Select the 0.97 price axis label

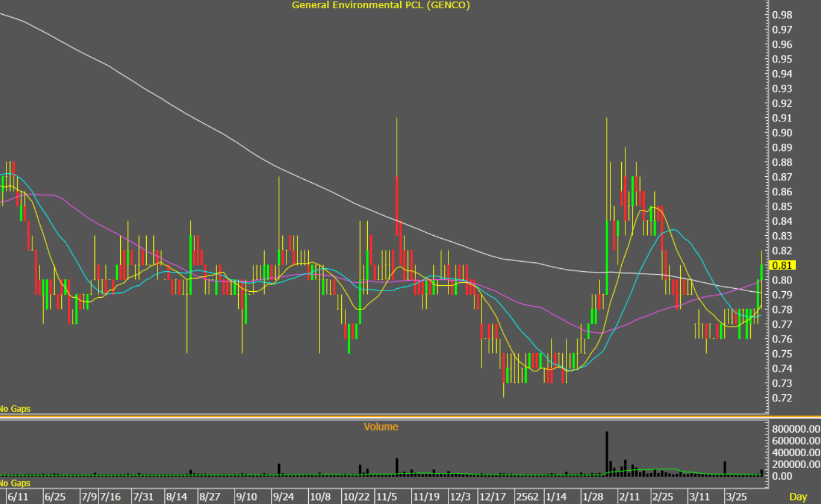782,29
